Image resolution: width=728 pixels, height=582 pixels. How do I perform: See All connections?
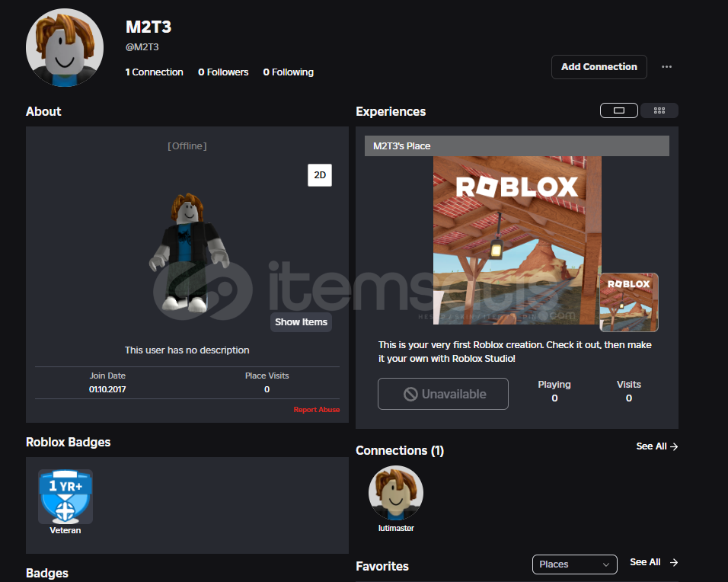tap(657, 446)
